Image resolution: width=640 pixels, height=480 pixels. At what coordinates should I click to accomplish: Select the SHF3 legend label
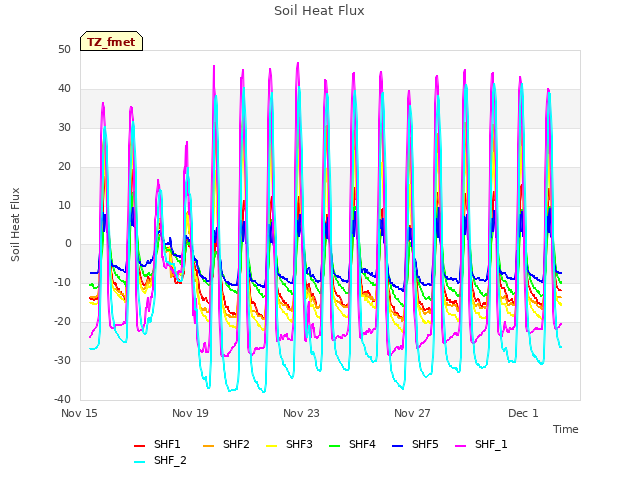point(299,444)
